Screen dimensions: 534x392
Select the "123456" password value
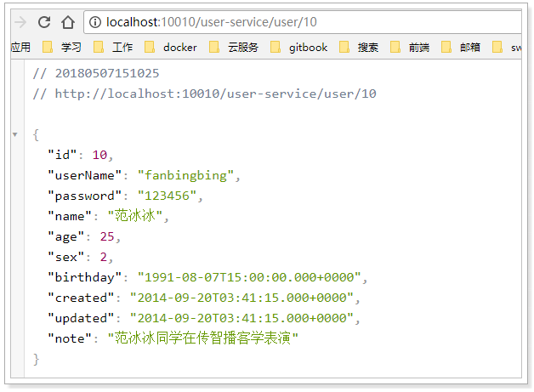tap(167, 196)
